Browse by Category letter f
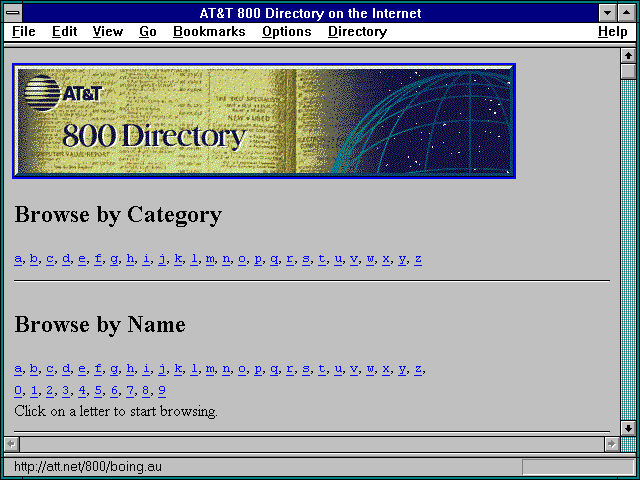640x480 pixels. click(98, 259)
